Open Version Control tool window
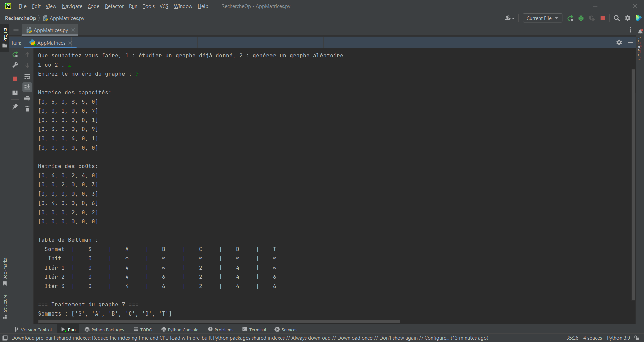Viewport: 644px width, 342px height. [x=33, y=330]
